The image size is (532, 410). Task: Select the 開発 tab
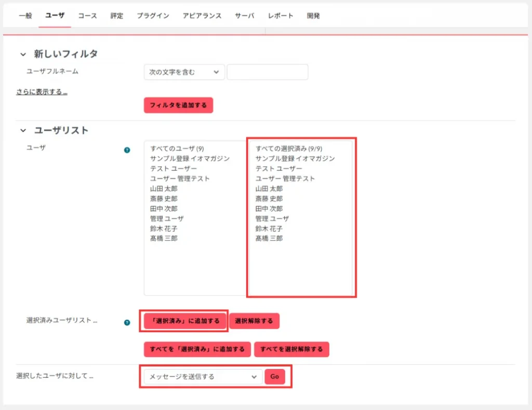coord(313,16)
